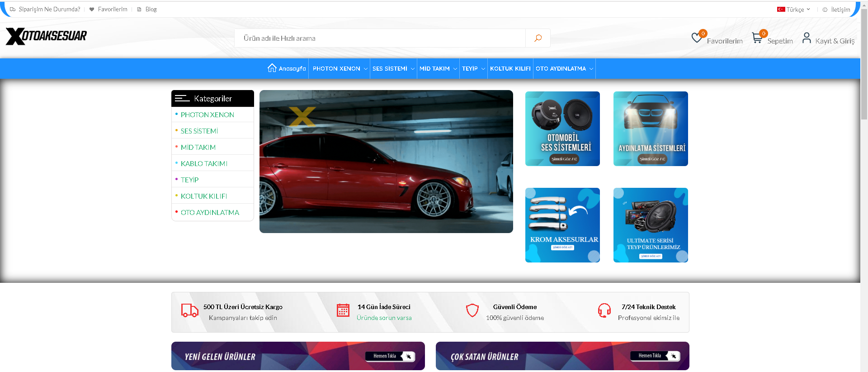Image resolution: width=868 pixels, height=372 pixels.
Task: Expand the MİD TAKIM nav dropdown arrow
Action: pos(455,69)
